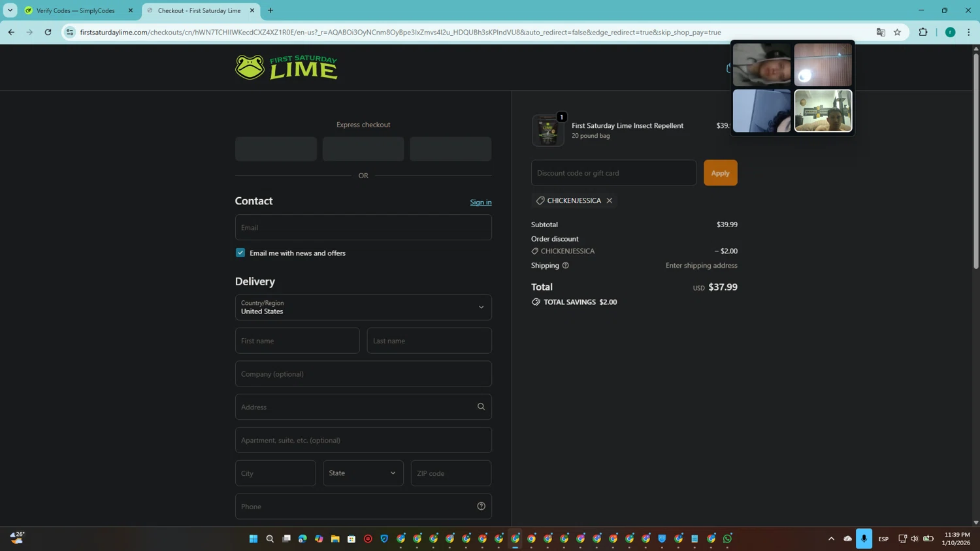Open Chrome extensions puzzle icon

coord(923,32)
